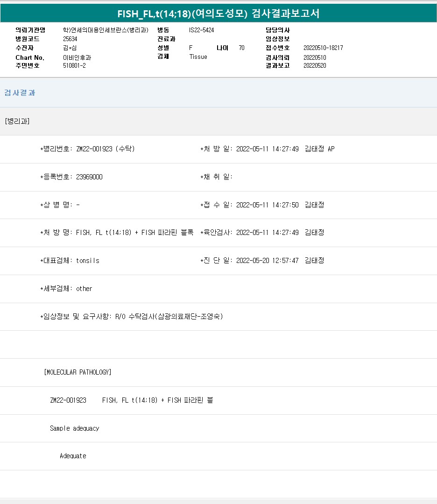
Task: Click the sex value F
Action: click(x=190, y=48)
